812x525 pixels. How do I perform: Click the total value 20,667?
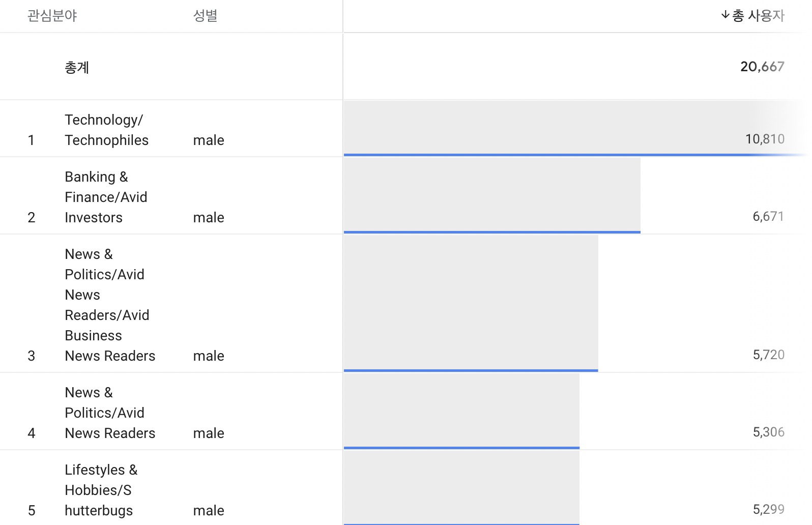(x=762, y=67)
